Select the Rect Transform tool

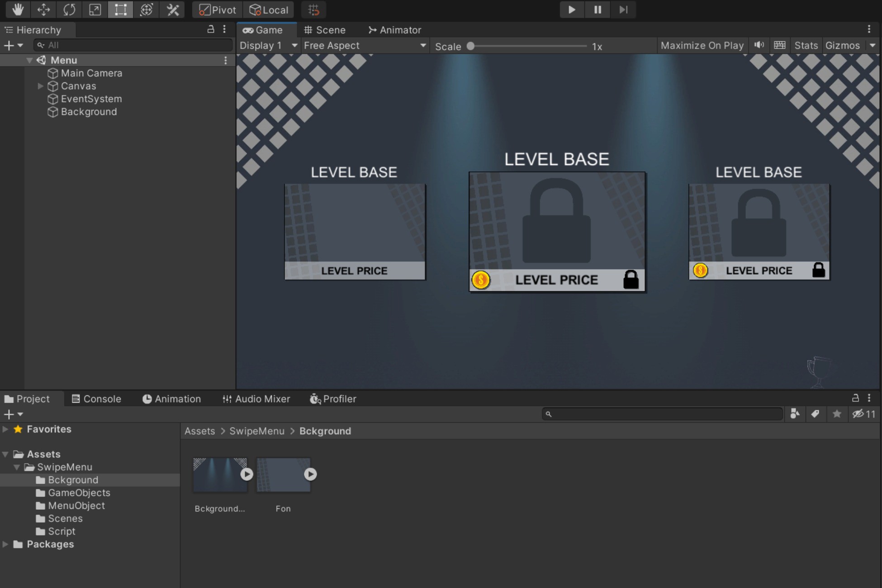(x=120, y=9)
